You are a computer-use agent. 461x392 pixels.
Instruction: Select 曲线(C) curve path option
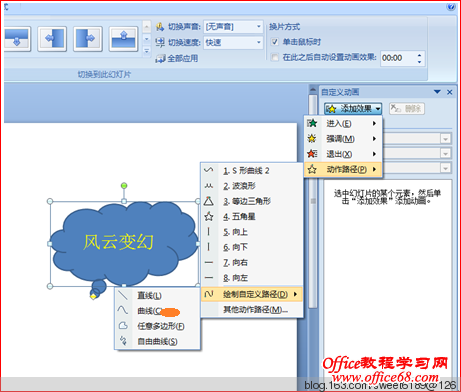(x=157, y=311)
